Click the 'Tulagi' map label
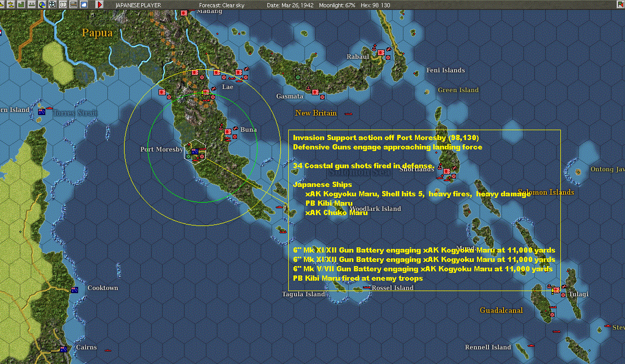 click(x=579, y=294)
